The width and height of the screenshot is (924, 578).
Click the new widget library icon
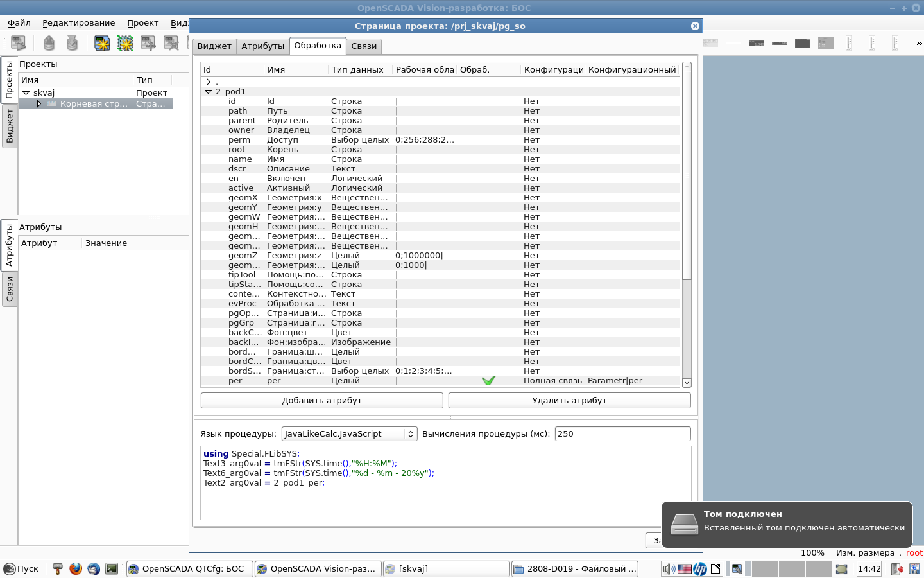[x=125, y=43]
